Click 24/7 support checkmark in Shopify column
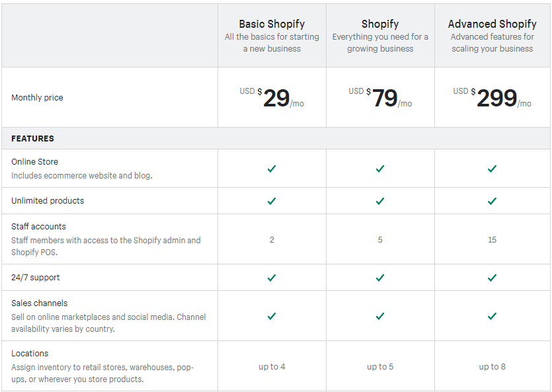The image size is (552, 392). [x=380, y=278]
